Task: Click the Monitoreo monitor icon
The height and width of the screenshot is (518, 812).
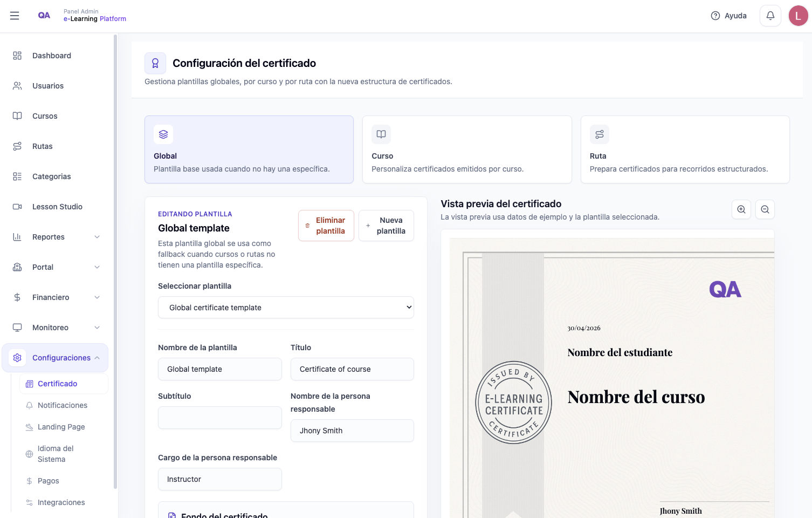Action: [x=17, y=328]
